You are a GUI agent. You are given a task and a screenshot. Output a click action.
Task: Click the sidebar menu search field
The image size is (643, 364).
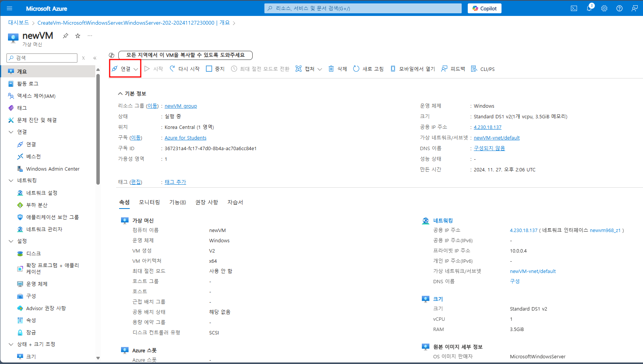(42, 58)
